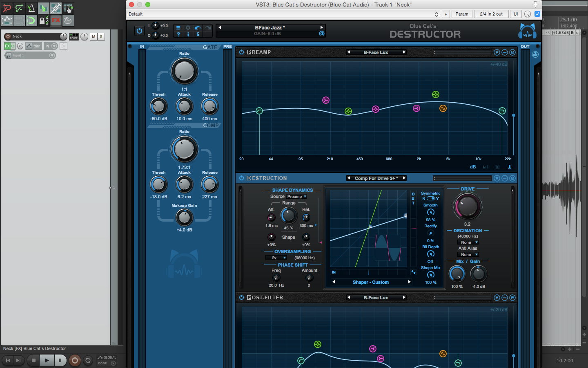The width and height of the screenshot is (588, 368).
Task: Click the preset download arrow icon under Preamp curve
Action: (509, 167)
